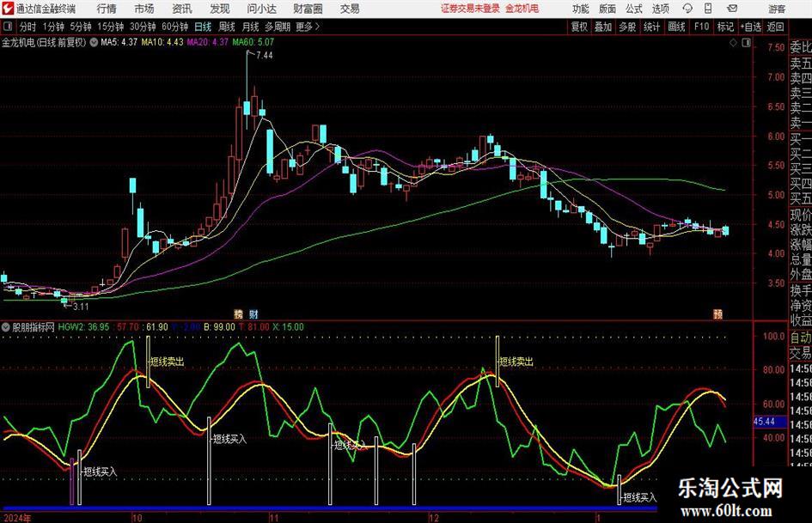Open the 市场 menu
The image size is (812, 523).
coord(144,9)
